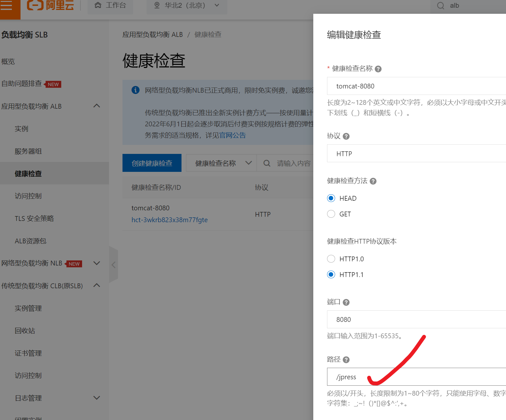This screenshot has height=420, width=506.
Task: Open the 华北2 (北京) region dropdown
Action: coord(187,5)
